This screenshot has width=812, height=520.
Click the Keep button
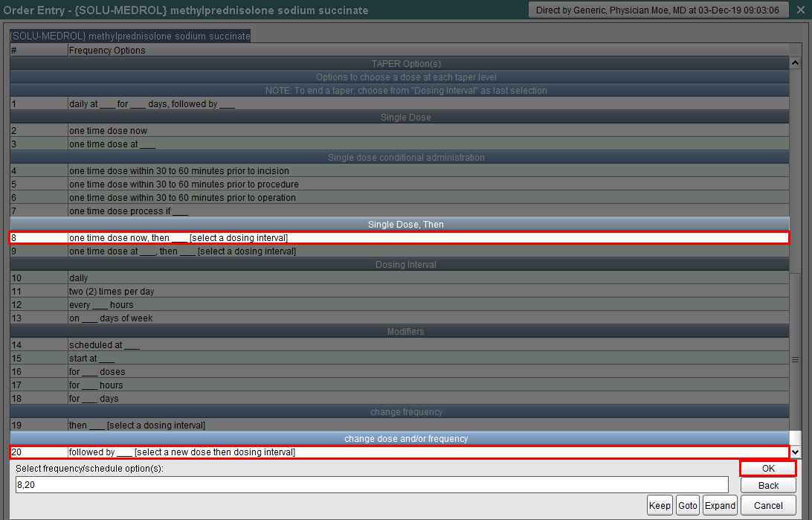[x=659, y=505]
